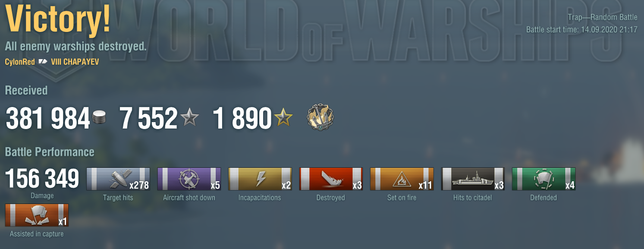Click the gold free XP star
The width and height of the screenshot is (644, 249).
(x=283, y=117)
